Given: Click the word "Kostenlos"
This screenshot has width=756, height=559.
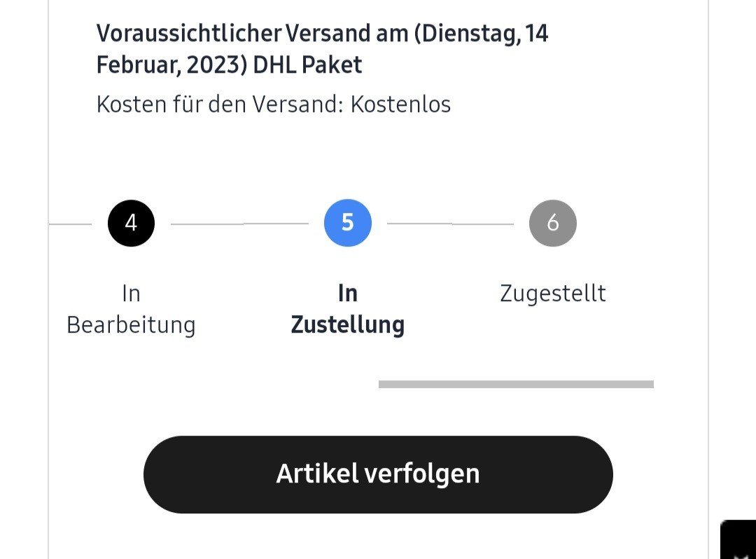Looking at the screenshot, I should pyautogui.click(x=400, y=104).
